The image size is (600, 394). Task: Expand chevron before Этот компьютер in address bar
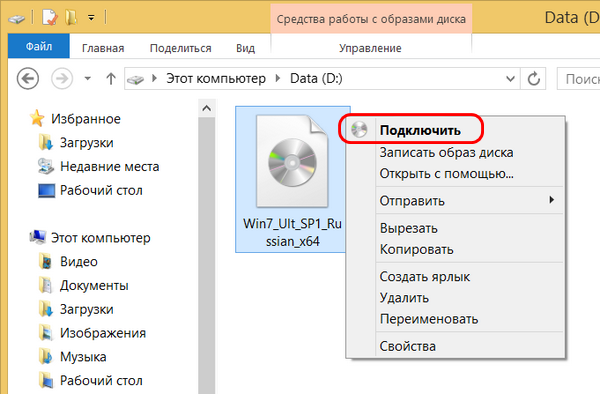[154, 78]
